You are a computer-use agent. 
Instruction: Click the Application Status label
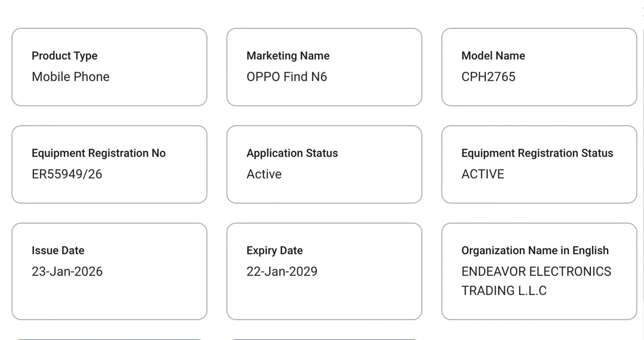click(x=292, y=153)
